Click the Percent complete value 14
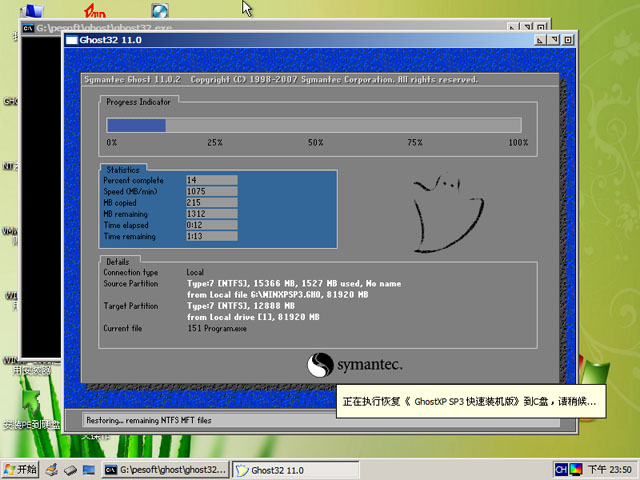This screenshot has width=640, height=480. (x=212, y=180)
